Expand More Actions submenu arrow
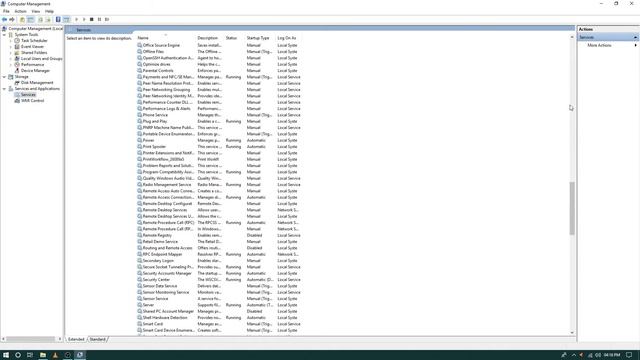 tap(636, 45)
